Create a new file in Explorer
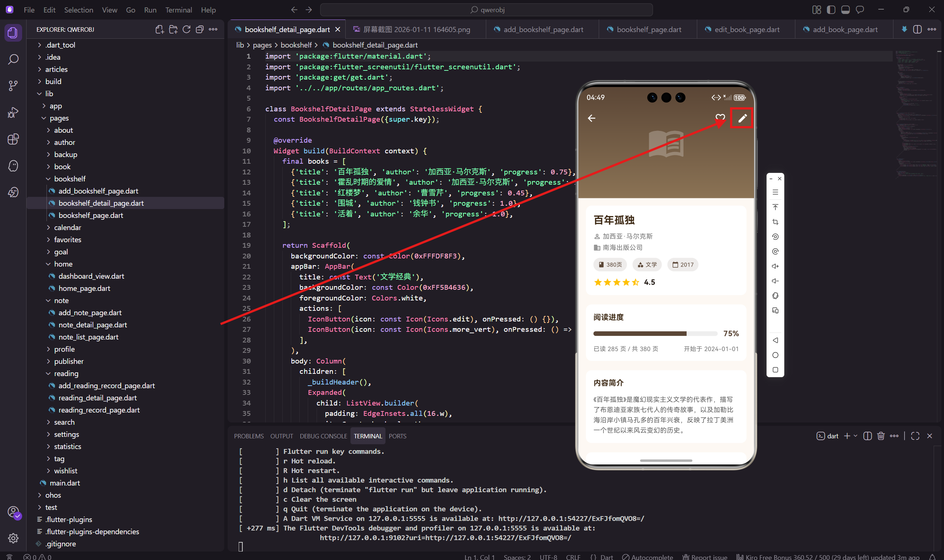 159,29
